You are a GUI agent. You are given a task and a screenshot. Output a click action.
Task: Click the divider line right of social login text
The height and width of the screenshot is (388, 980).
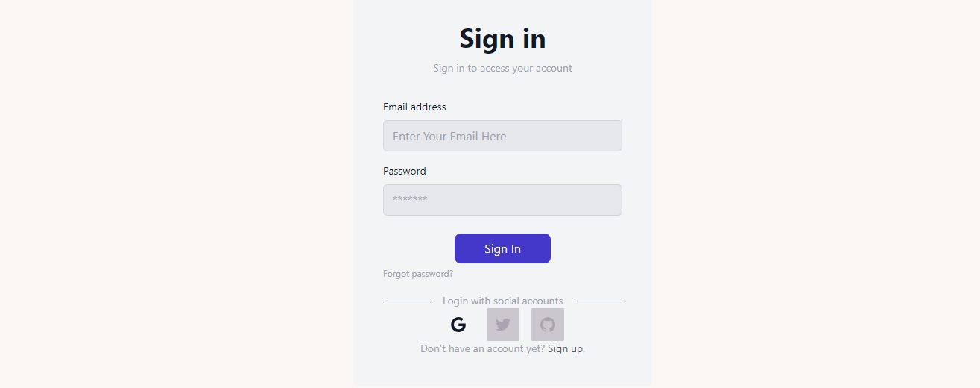tap(598, 301)
